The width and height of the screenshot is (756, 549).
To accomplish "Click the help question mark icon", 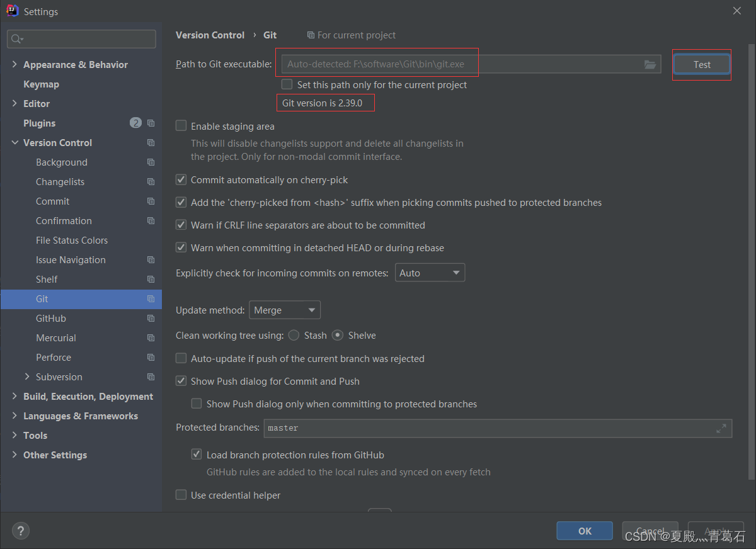I will coord(20,531).
